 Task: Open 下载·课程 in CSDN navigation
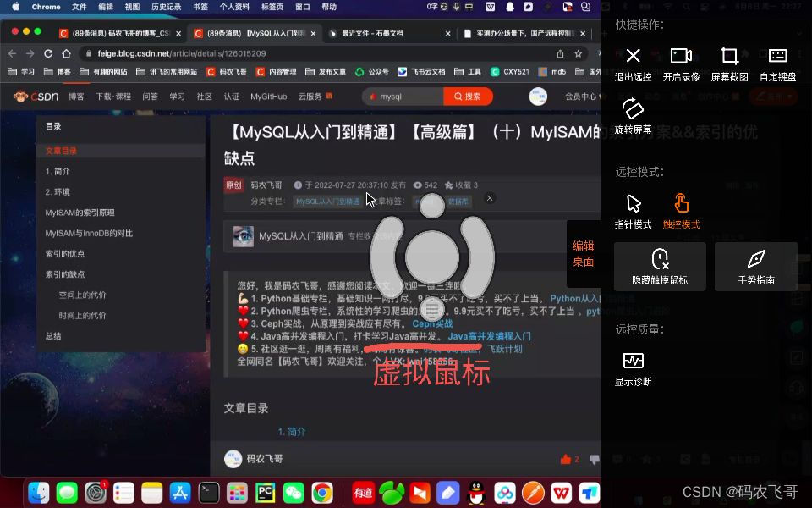click(113, 97)
